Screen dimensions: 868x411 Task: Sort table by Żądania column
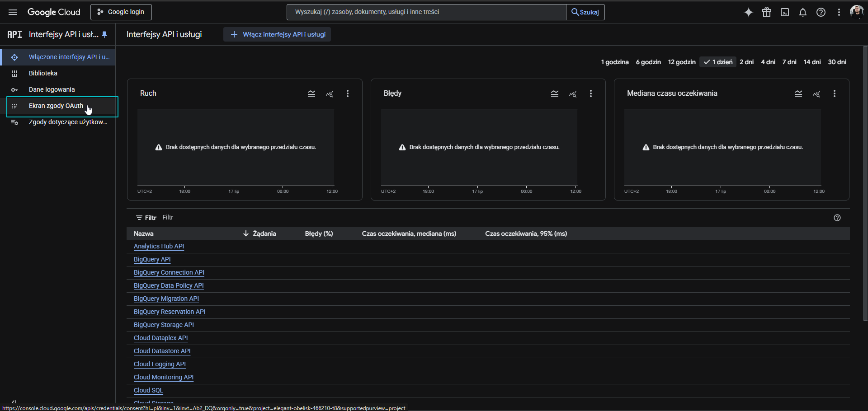point(264,234)
